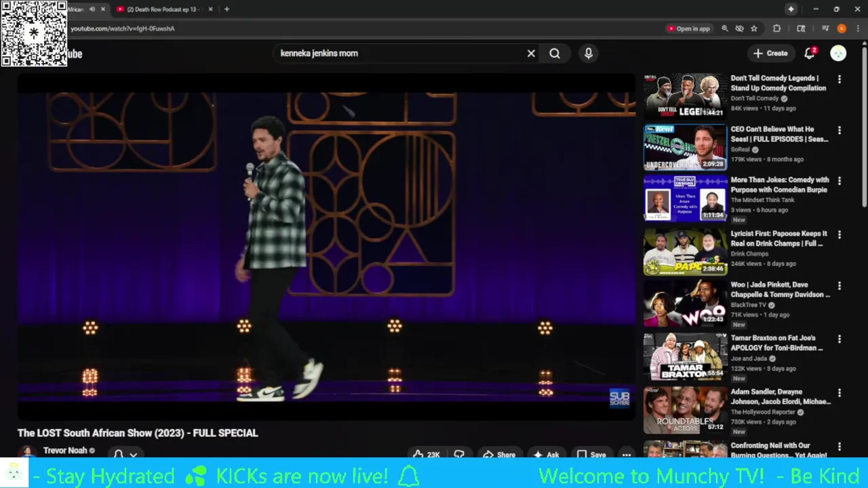Click the Create button
868x488 pixels.
click(x=770, y=54)
